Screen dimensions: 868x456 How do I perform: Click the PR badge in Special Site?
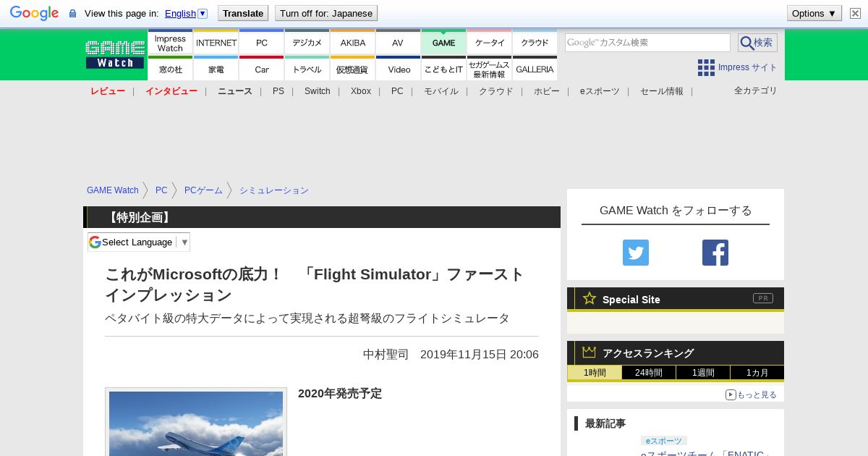763,298
